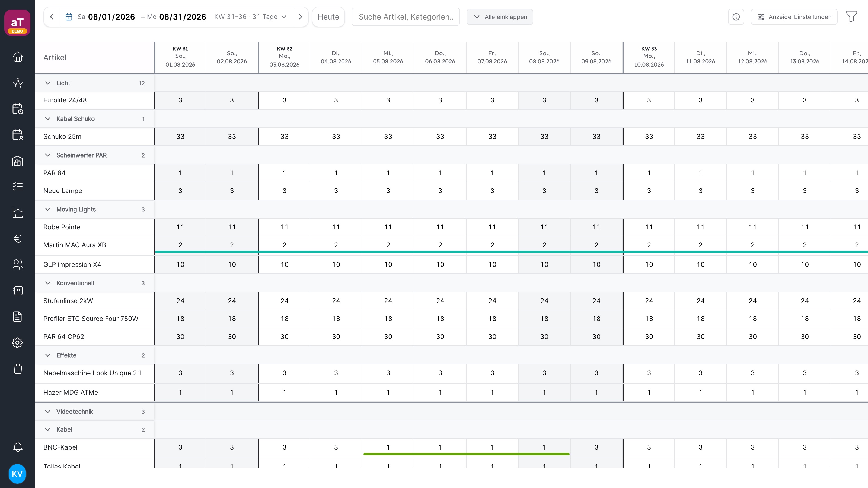Viewport: 868px width, 488px height.
Task: Open the info circle icon
Action: tap(736, 17)
